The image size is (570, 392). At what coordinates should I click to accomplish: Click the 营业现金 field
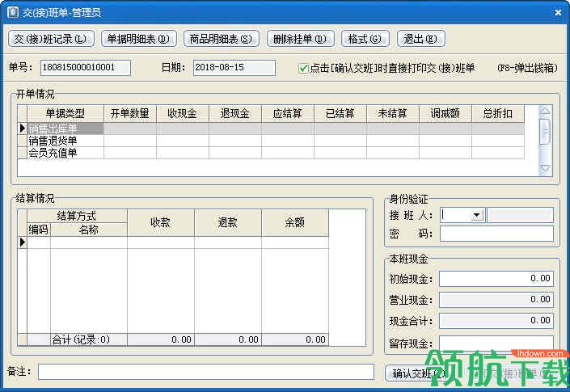click(496, 300)
